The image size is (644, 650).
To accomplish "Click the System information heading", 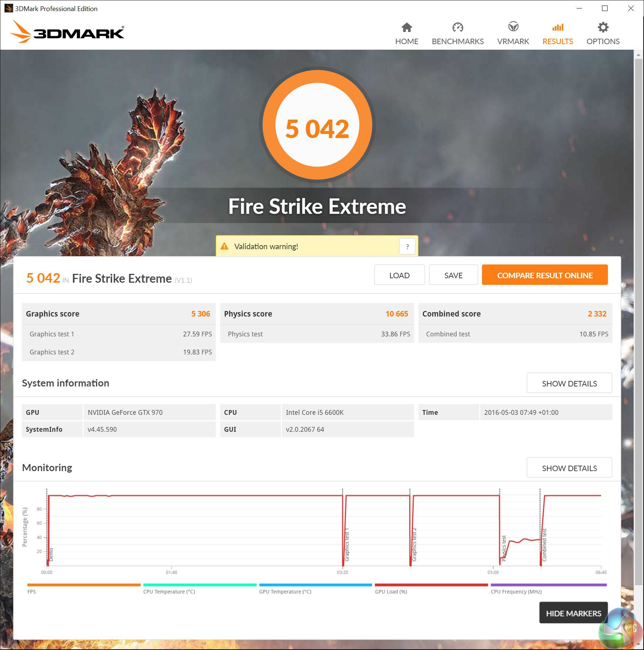I will 66,383.
